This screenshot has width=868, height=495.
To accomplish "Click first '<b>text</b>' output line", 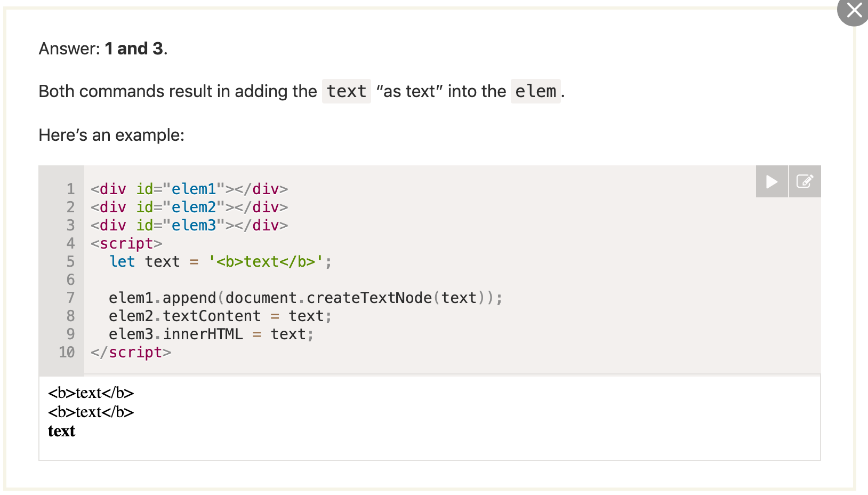I will (91, 393).
